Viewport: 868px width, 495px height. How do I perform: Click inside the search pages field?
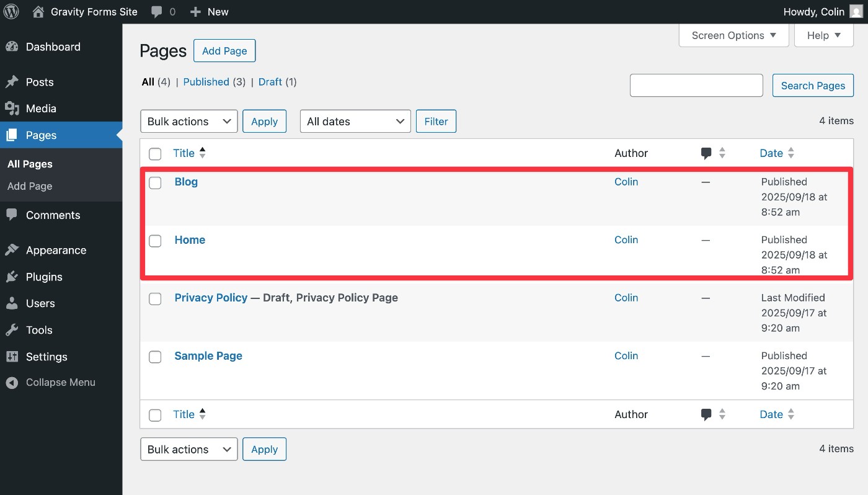(x=696, y=85)
